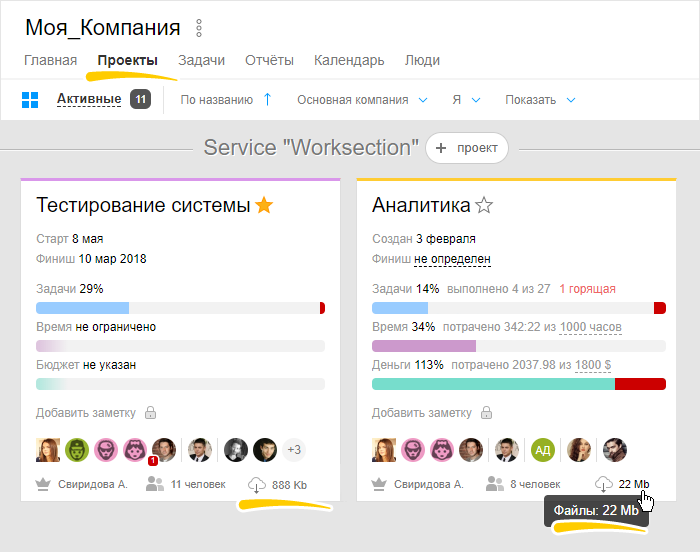Screen dimensions: 700x552
Task: Open files cloud icon showing 888 Kb
Action: coord(256,485)
